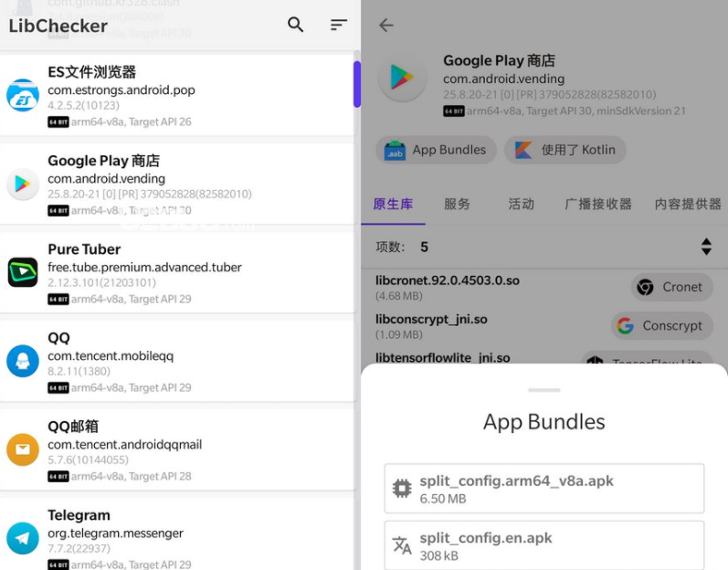
Task: Open ES文件浏览器 app entry
Action: point(178,96)
